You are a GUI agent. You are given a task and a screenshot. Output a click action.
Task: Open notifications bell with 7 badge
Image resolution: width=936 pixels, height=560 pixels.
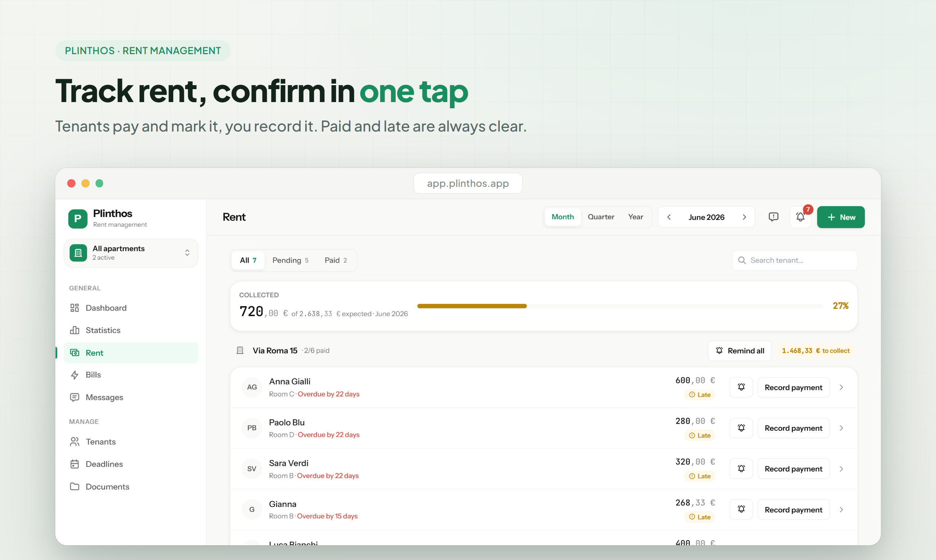click(x=800, y=217)
